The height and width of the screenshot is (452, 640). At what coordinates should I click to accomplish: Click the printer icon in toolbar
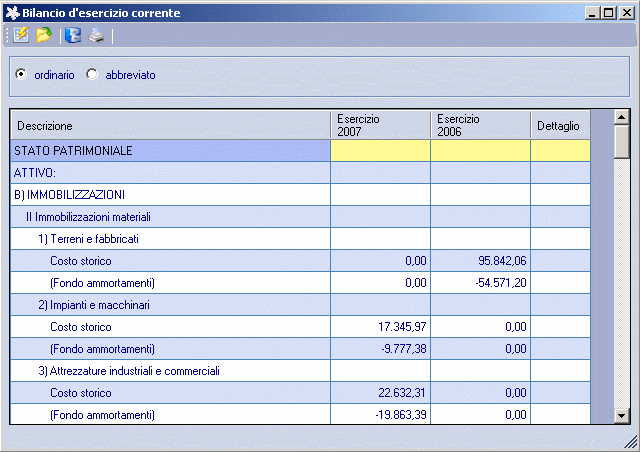click(x=96, y=36)
